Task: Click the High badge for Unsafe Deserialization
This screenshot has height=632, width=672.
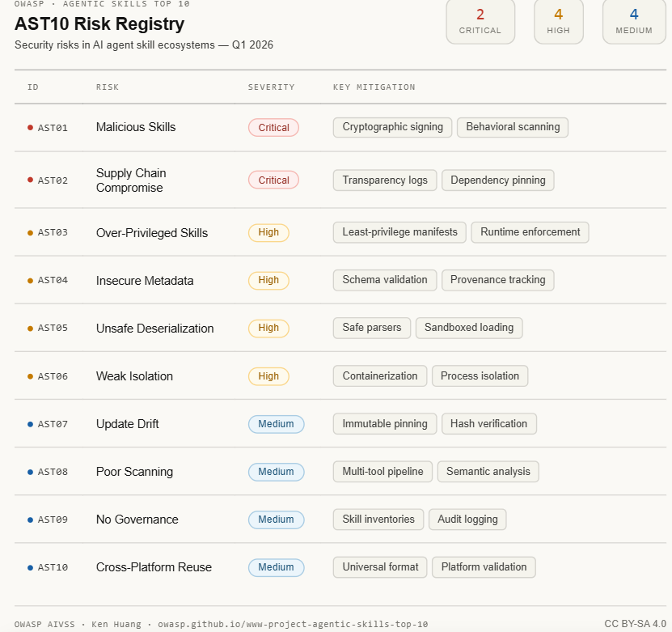Action: click(268, 329)
